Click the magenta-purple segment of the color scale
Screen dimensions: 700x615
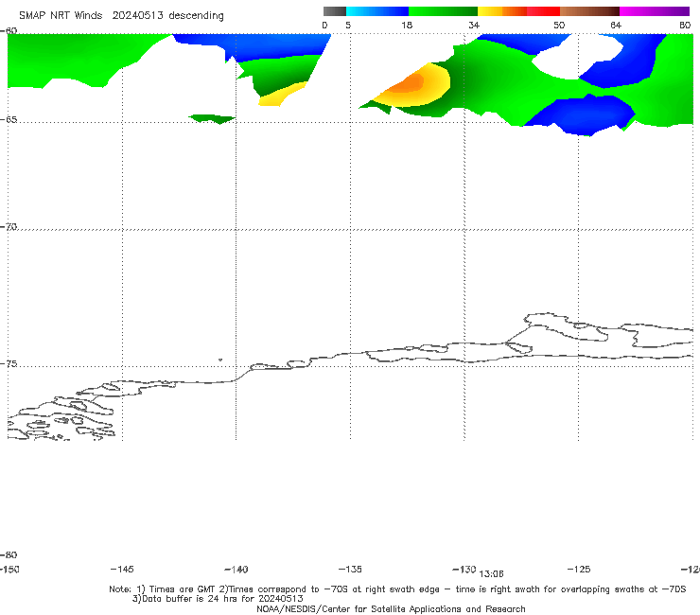pyautogui.click(x=655, y=11)
